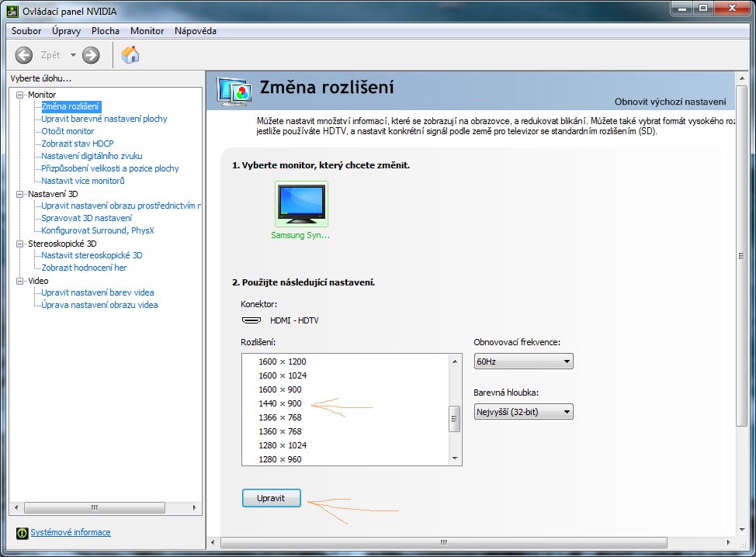Click the Upravit button
Image resolution: width=756 pixels, height=557 pixels.
pos(272,498)
